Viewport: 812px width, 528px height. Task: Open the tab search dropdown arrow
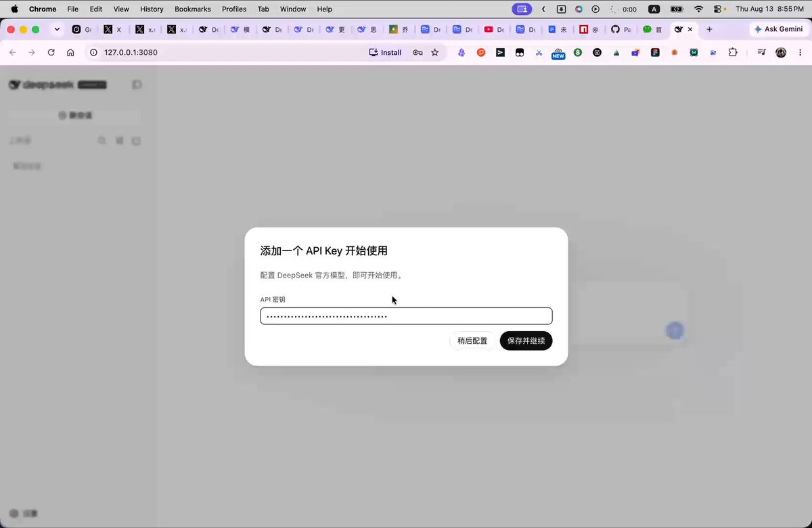(57, 29)
